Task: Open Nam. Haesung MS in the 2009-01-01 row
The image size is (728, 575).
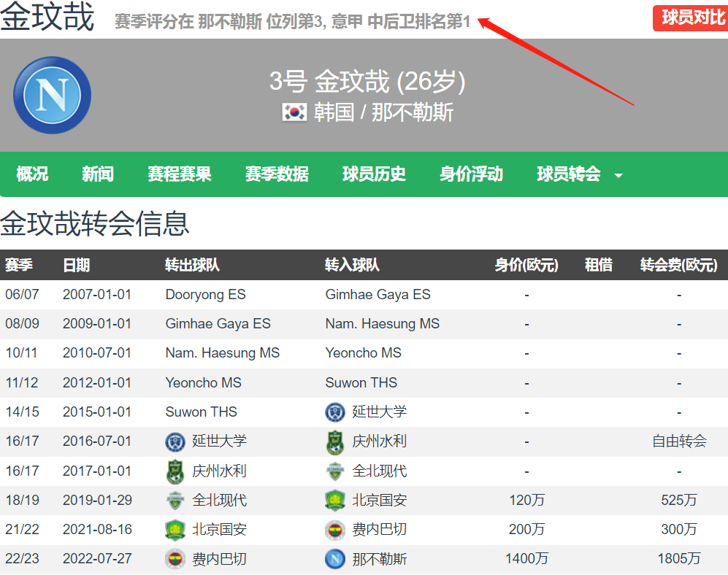Action: point(383,324)
